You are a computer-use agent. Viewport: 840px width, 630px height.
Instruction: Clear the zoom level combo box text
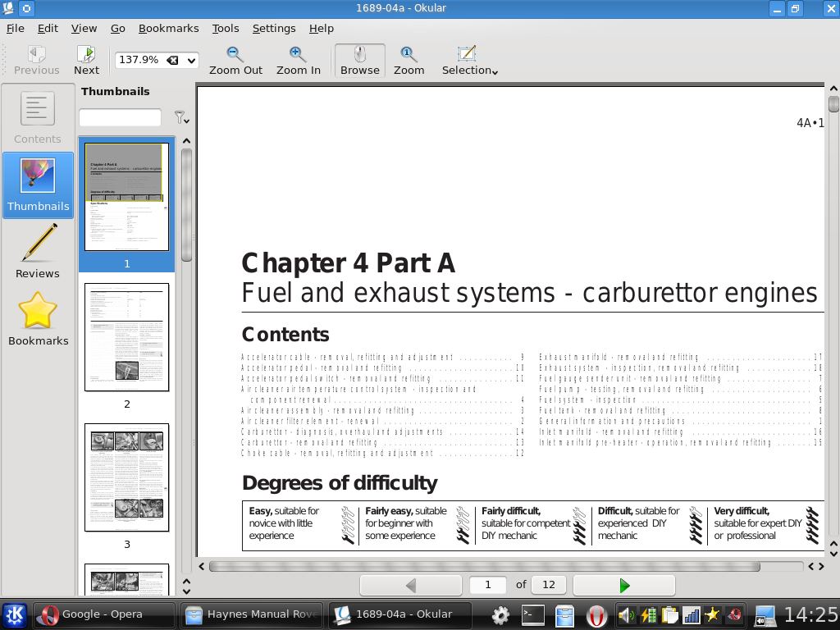coord(172,60)
